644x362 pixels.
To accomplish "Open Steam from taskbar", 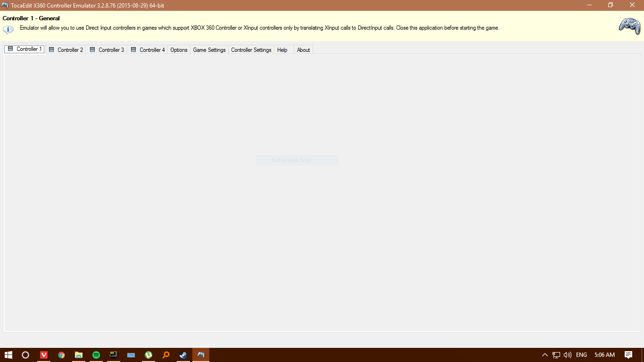I will click(x=183, y=355).
